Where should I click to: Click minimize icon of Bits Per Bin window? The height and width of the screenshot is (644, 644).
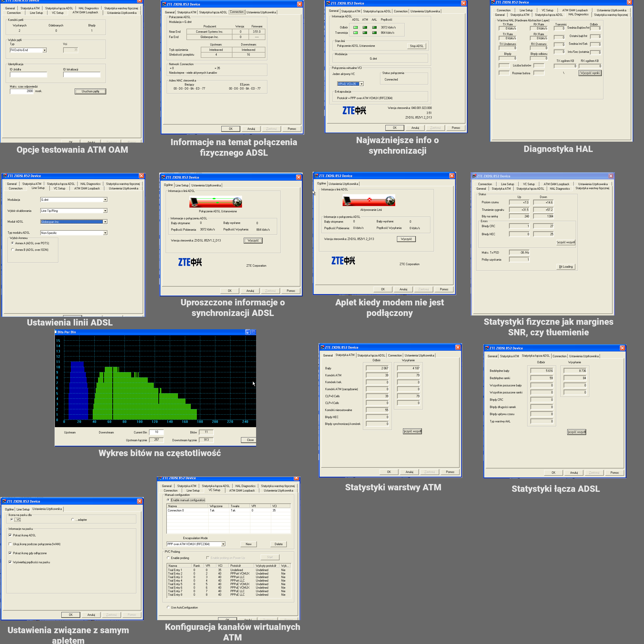pyautogui.click(x=248, y=332)
